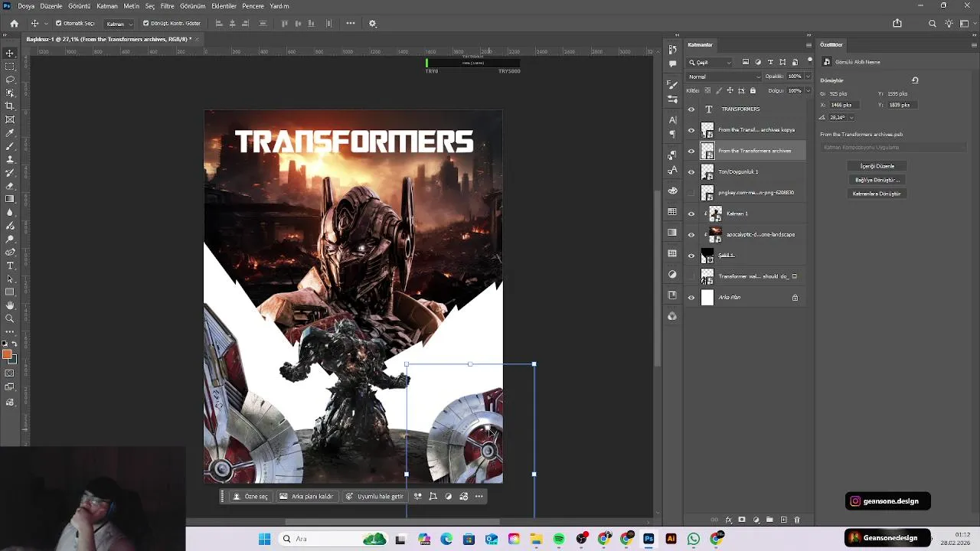Screen dimensions: 980x551
Task: Open the Katman auto-select dropdown
Action: [x=119, y=24]
